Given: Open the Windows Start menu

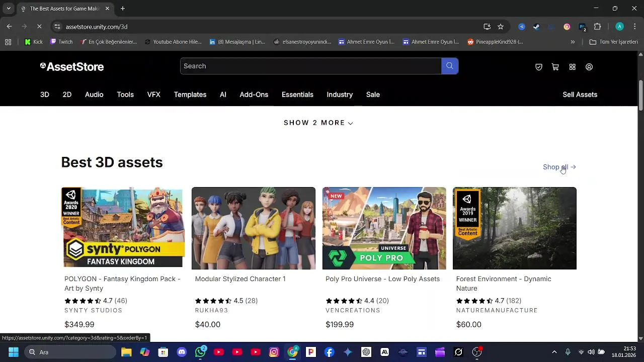Looking at the screenshot, I should (14, 352).
